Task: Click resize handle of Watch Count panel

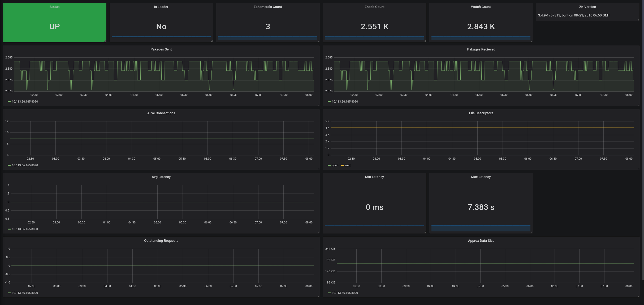Action: (531, 41)
